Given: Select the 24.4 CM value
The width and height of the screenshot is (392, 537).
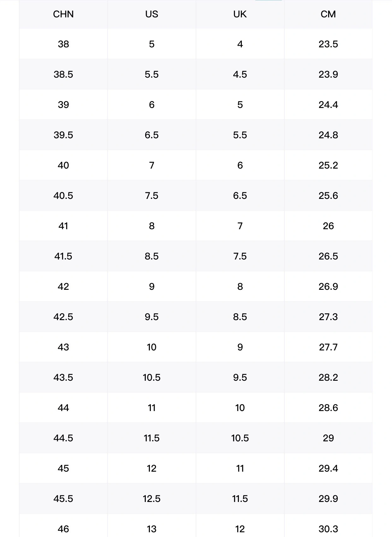Looking at the screenshot, I should 328,104.
